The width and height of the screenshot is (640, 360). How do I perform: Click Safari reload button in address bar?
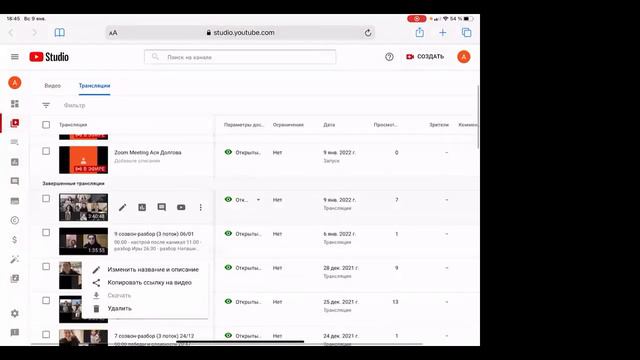(368, 33)
